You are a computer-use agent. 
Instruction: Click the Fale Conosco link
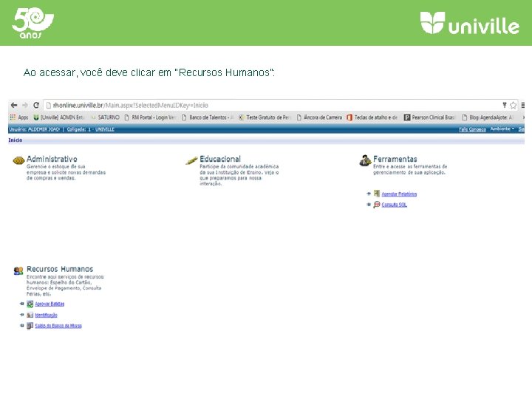[x=472, y=129]
